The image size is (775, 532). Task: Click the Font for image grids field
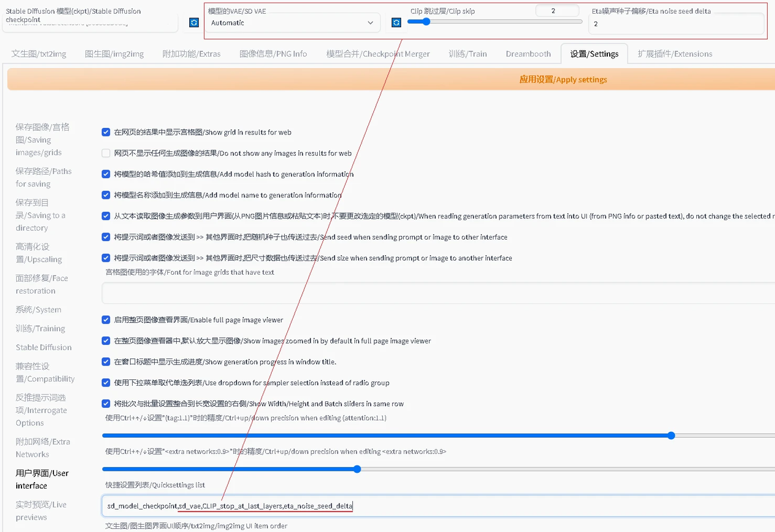click(438, 293)
